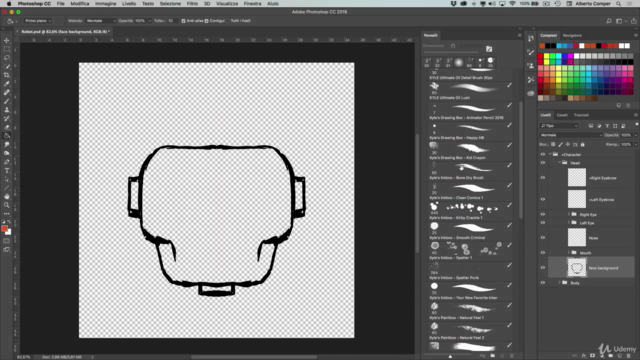The height and width of the screenshot is (360, 640).
Task: Select the Hand tool
Action: pyautogui.click(x=7, y=196)
